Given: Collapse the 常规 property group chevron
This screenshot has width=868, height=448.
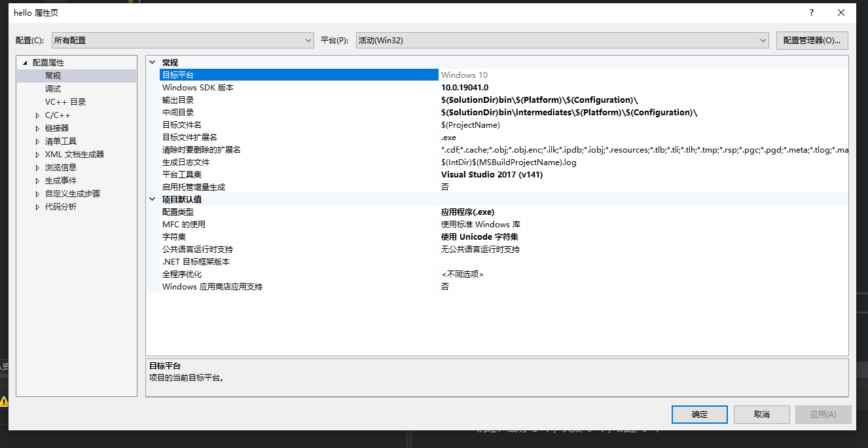Looking at the screenshot, I should (x=153, y=63).
